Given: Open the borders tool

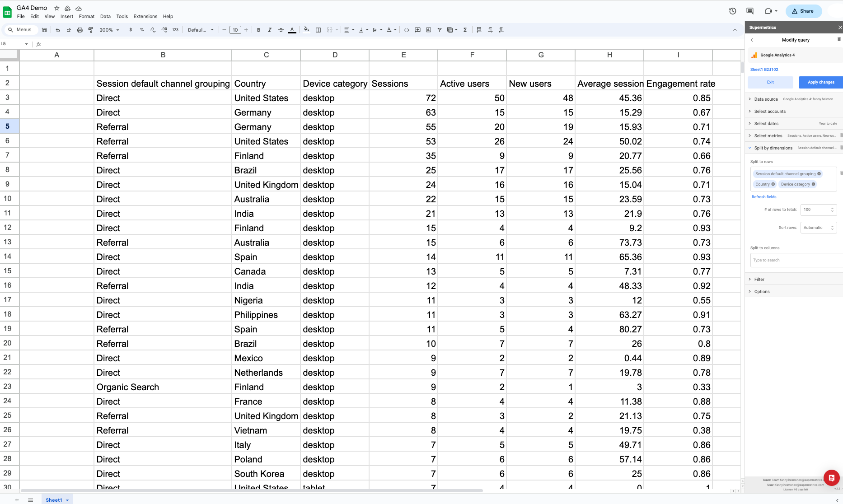Looking at the screenshot, I should (x=318, y=30).
